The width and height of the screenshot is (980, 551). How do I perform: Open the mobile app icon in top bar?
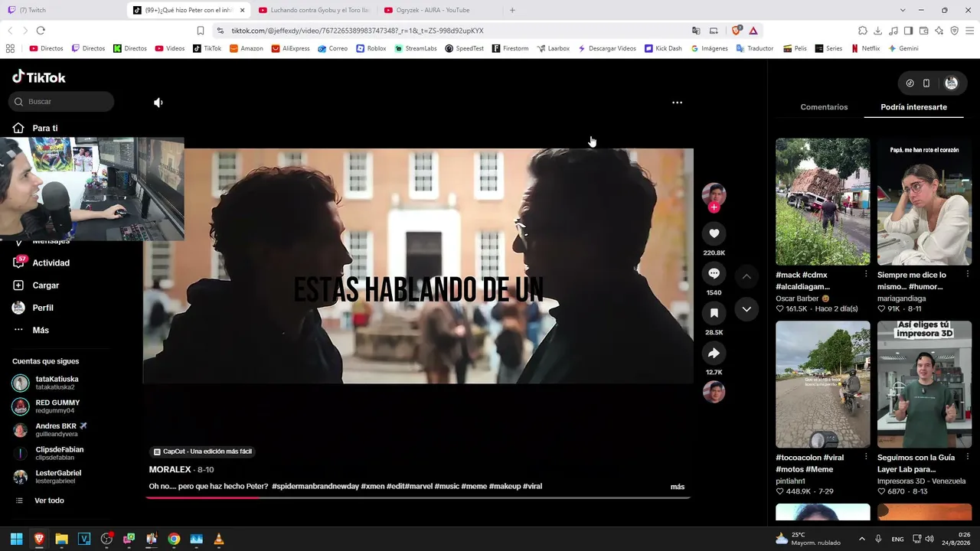tap(926, 83)
